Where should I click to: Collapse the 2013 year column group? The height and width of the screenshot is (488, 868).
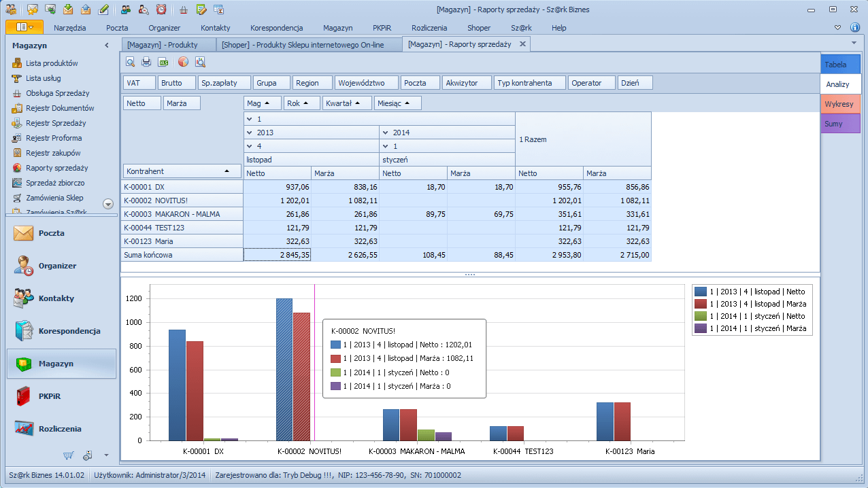click(250, 133)
